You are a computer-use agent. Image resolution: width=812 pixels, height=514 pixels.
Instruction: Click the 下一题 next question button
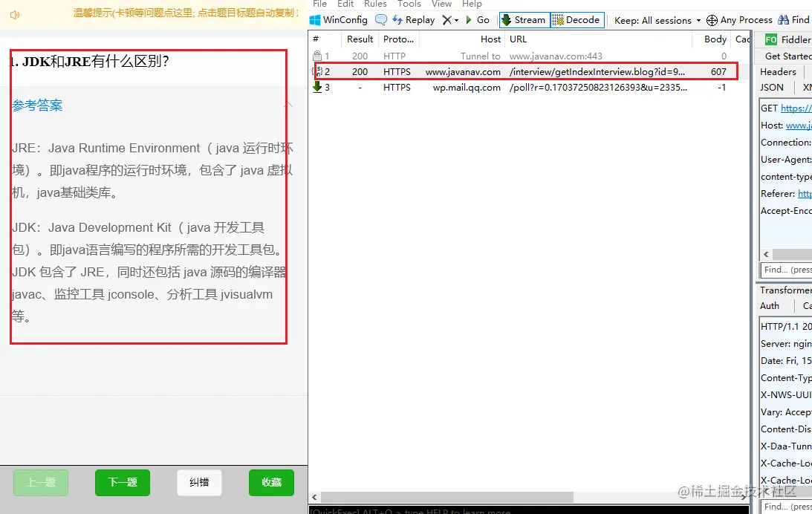coord(123,482)
